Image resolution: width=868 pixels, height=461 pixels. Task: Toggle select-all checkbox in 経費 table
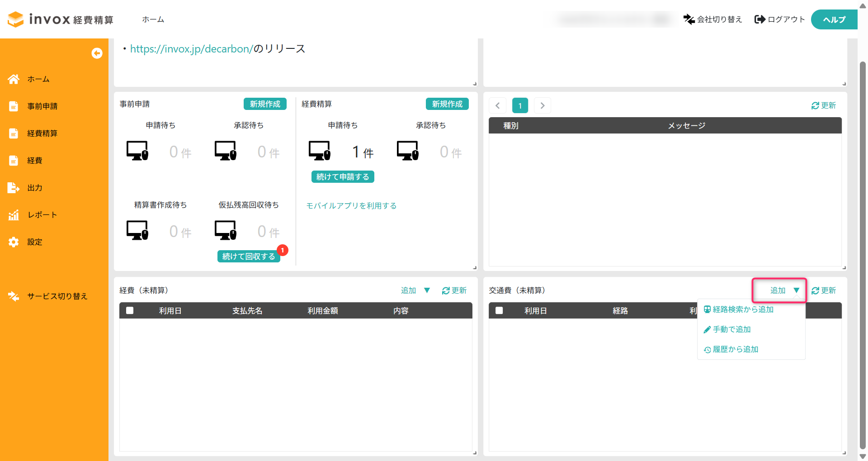point(130,310)
